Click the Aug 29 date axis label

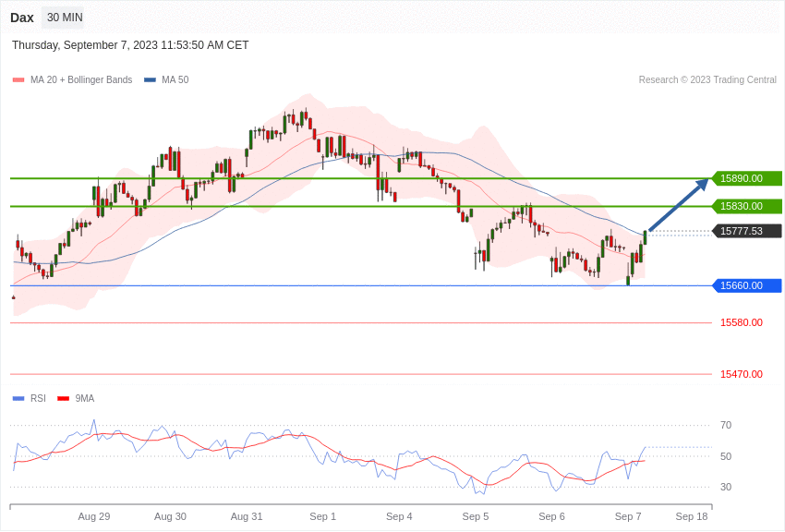[x=94, y=516]
